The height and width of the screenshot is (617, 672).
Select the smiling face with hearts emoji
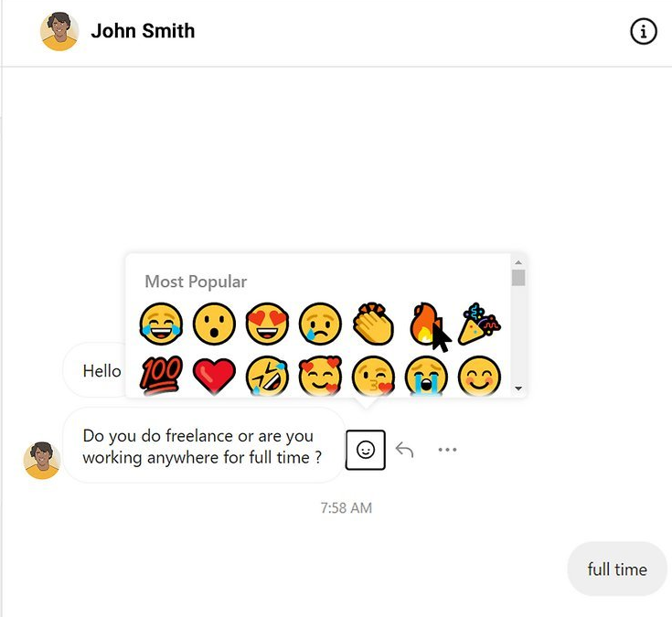coord(320,377)
